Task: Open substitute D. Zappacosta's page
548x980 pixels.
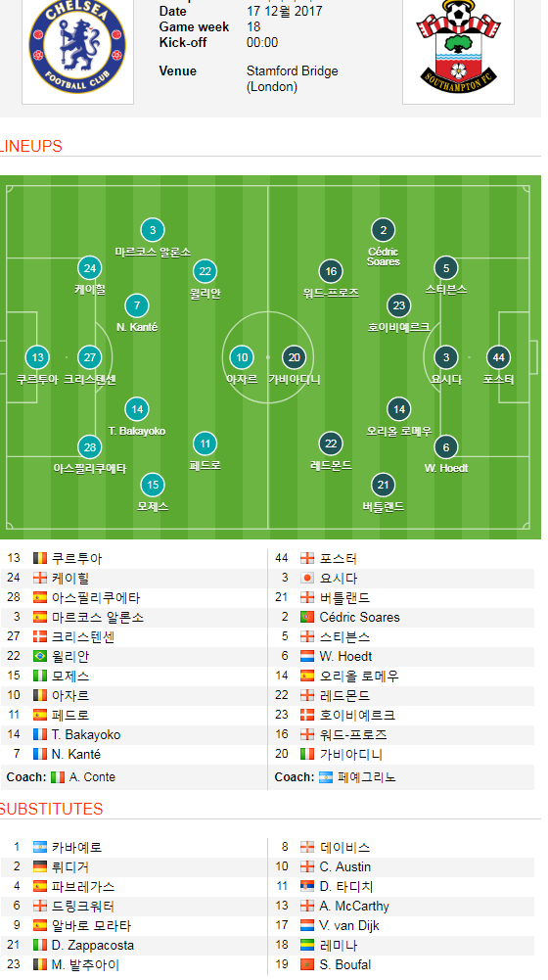Action: coord(93,946)
